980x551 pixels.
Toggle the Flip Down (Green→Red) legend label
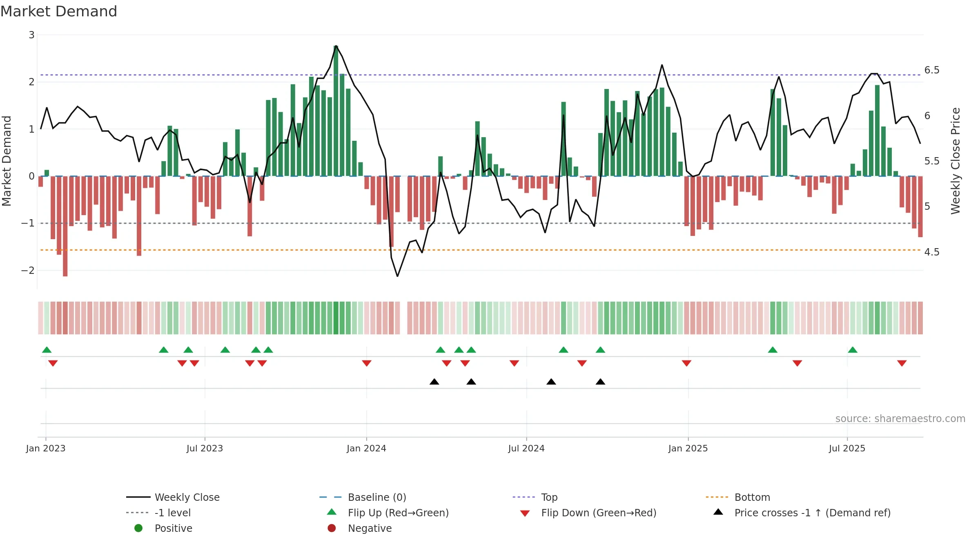point(599,513)
